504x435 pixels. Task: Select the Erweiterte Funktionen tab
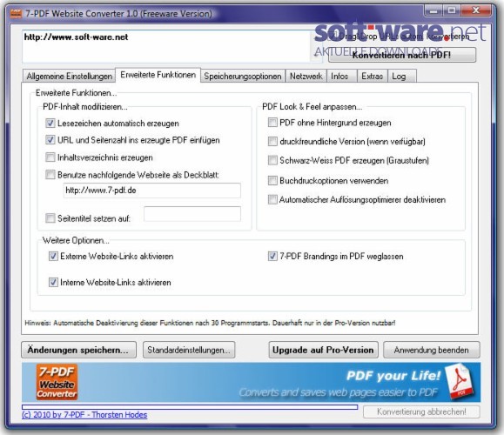[158, 75]
